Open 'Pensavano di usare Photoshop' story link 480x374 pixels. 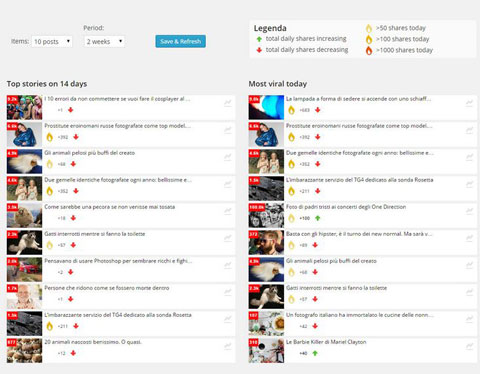coord(118,261)
